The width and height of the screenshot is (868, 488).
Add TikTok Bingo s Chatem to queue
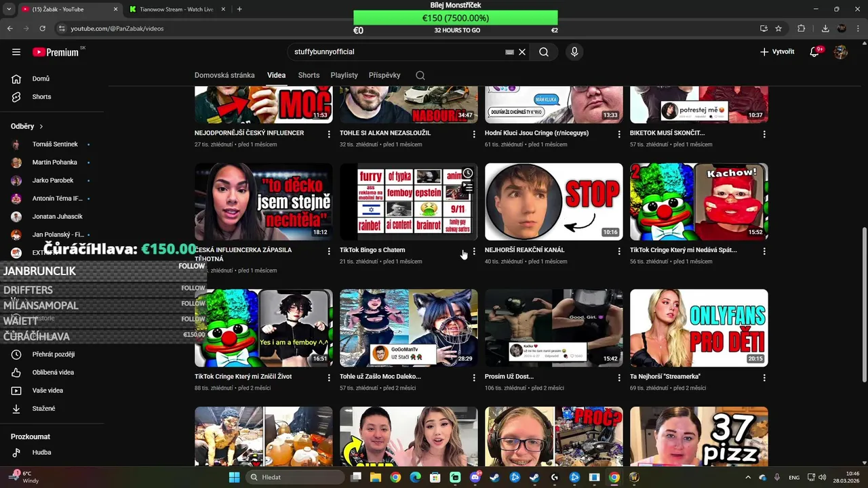click(x=468, y=187)
